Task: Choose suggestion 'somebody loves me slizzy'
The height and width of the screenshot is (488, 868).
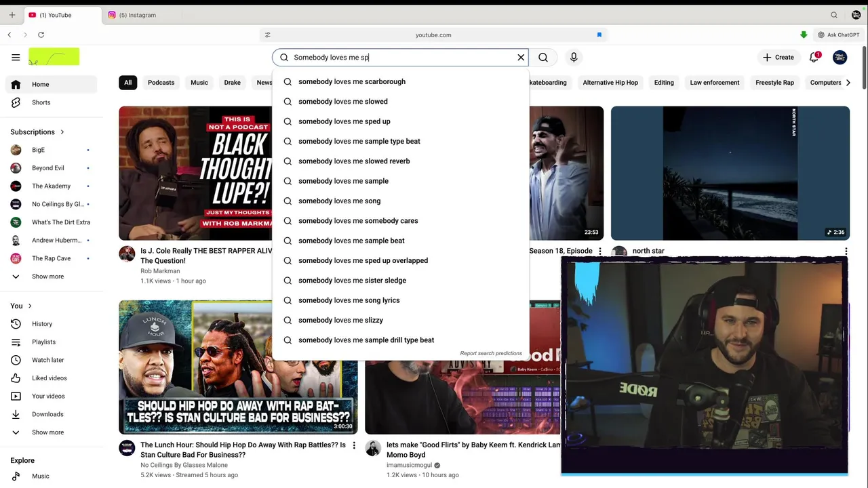Action: point(400,320)
